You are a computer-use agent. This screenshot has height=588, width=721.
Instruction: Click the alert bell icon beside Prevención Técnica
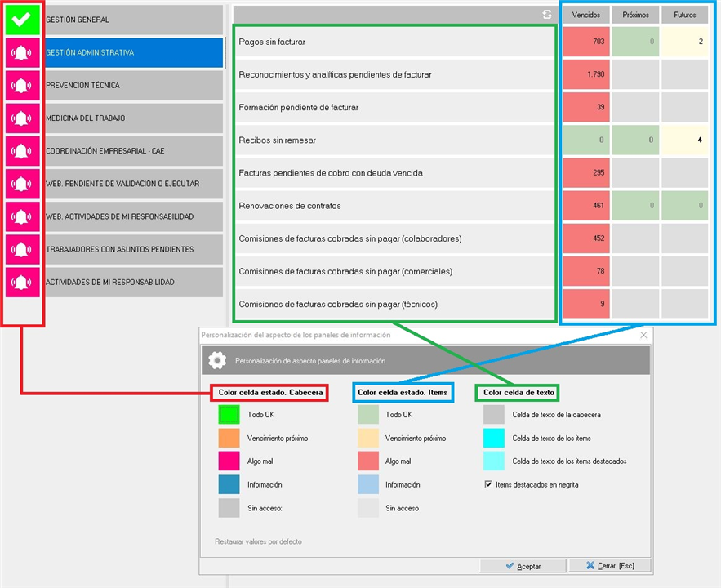(x=23, y=85)
